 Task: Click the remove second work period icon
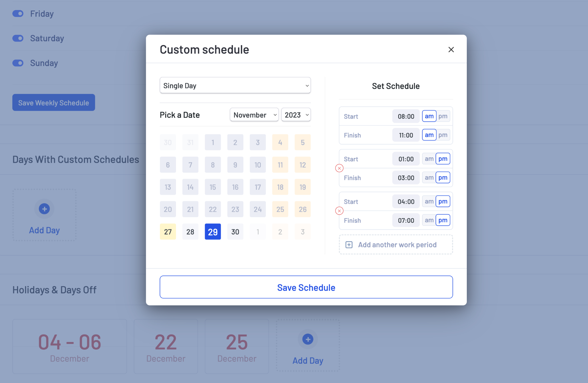[339, 168]
